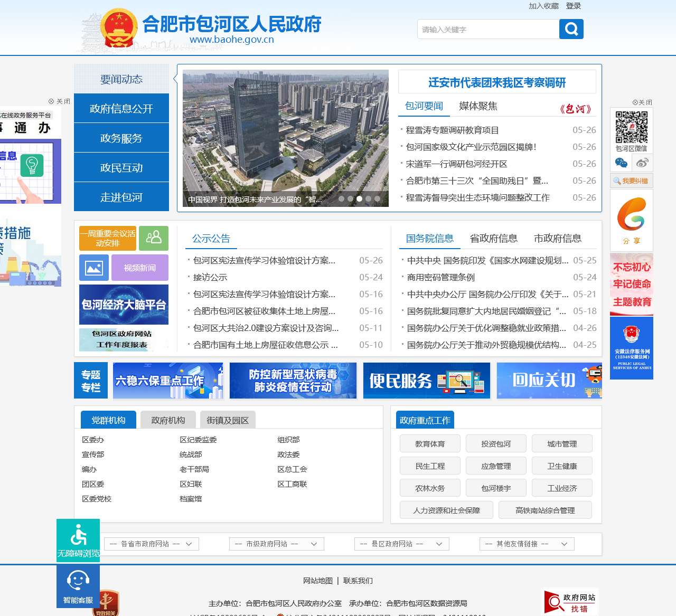Open 安徽法律服务网 sidebar banner
Image resolution: width=676 pixels, height=616 pixels.
[632, 348]
